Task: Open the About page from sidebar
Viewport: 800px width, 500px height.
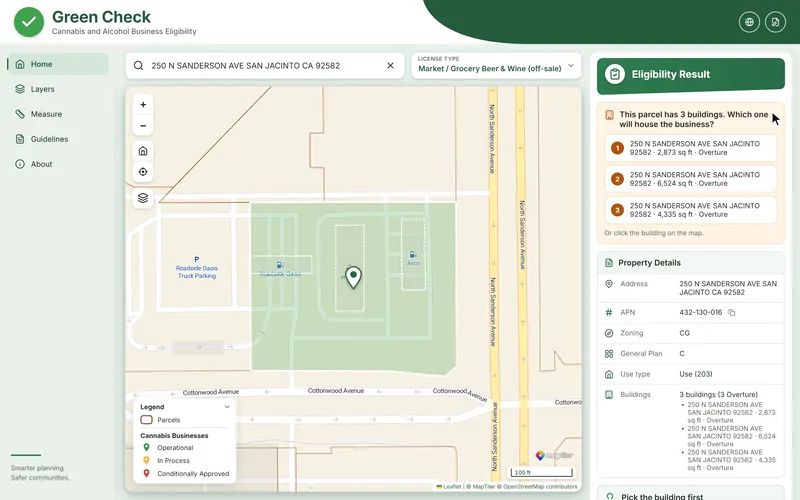Action: point(58,164)
